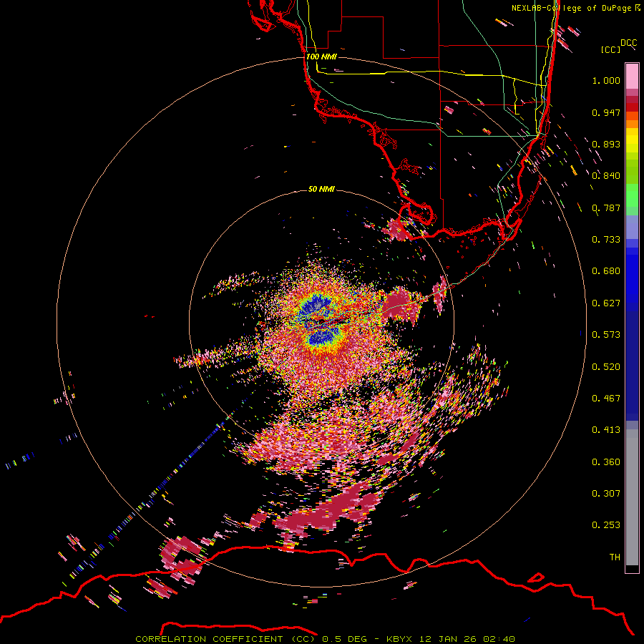Click the 0.360 scale value
Screen dimensions: 644x644
point(606,462)
